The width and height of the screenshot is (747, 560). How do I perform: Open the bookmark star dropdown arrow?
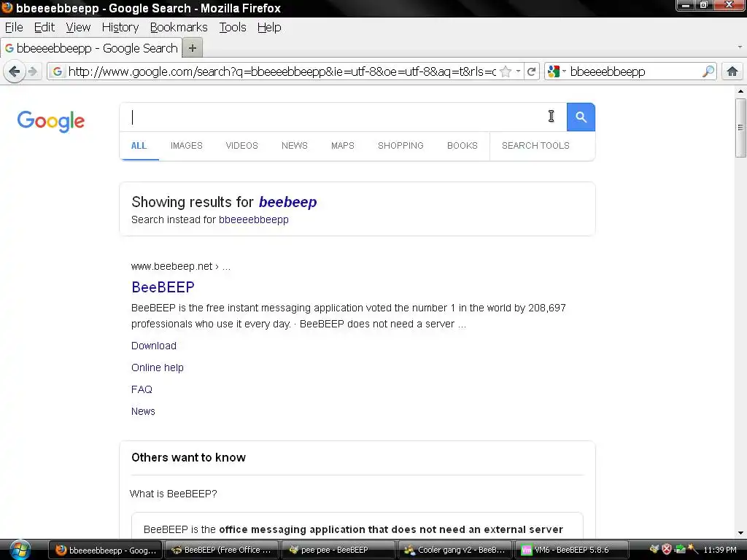(519, 71)
